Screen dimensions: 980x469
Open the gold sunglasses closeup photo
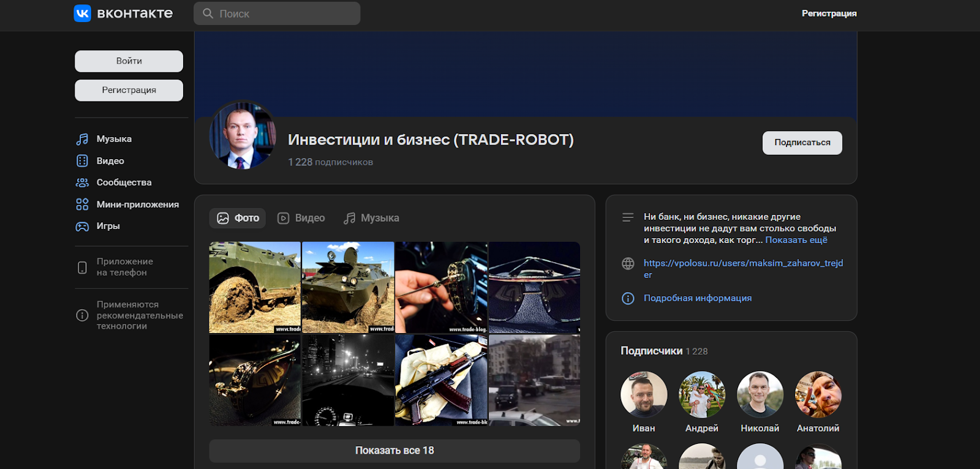(255, 380)
